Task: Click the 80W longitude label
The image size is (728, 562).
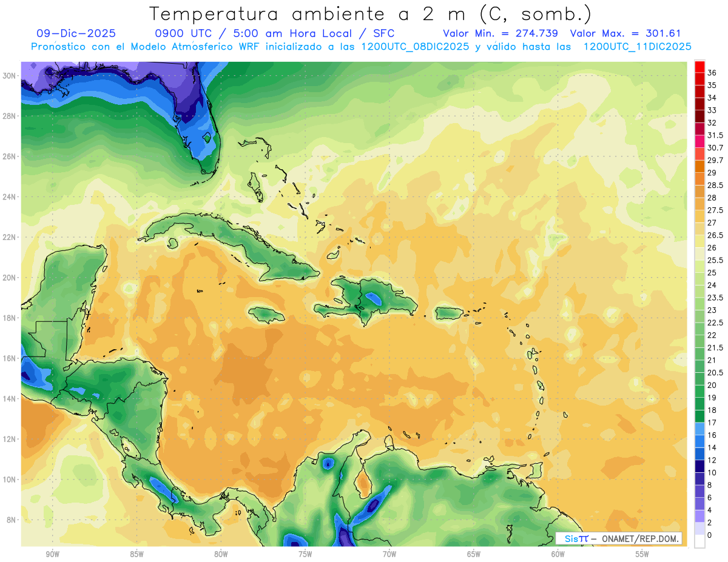Action: point(221,554)
